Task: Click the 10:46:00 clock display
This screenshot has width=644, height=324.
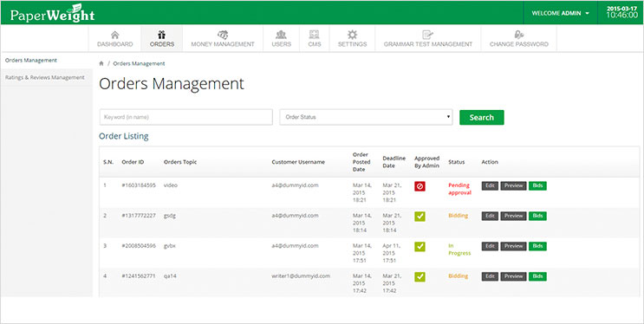Action: (621, 16)
